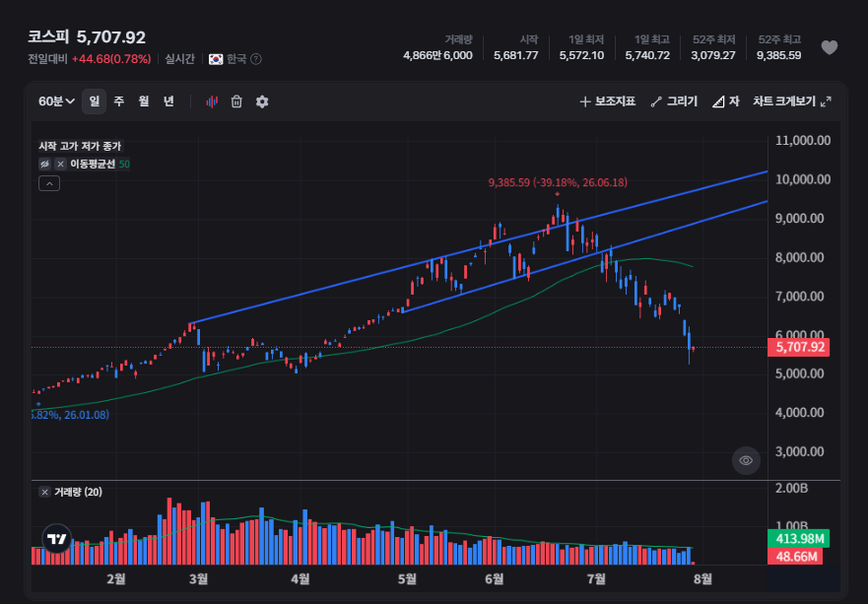Remove the 거래량 (20) volume indicator
Screen dimensions: 868x604
[45, 492]
